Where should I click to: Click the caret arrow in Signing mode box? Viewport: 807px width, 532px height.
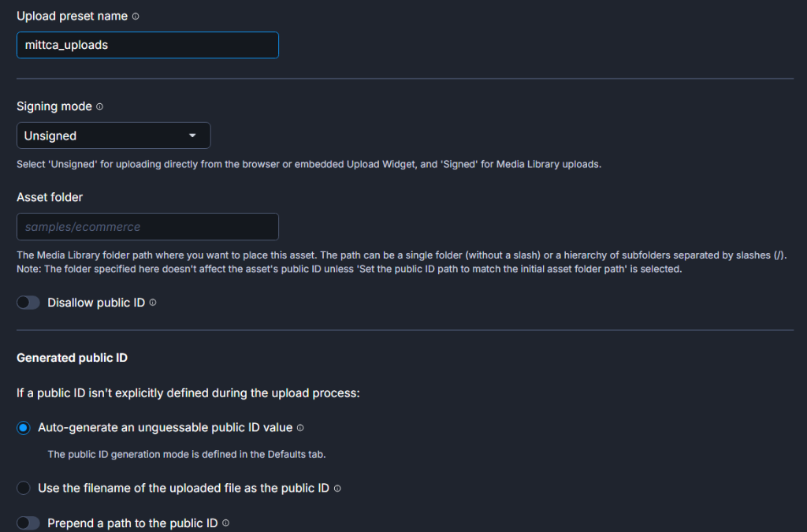pos(192,136)
